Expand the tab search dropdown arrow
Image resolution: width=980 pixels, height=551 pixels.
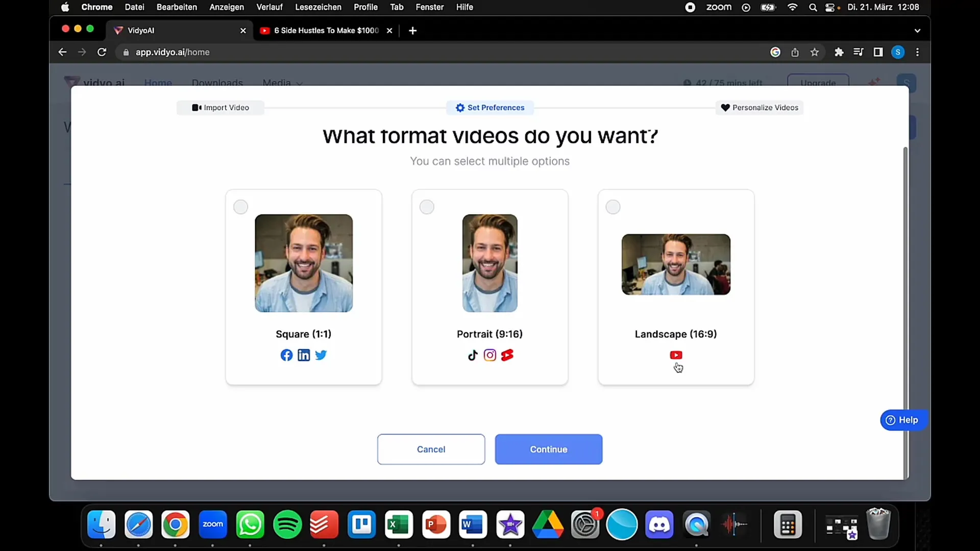tap(917, 31)
